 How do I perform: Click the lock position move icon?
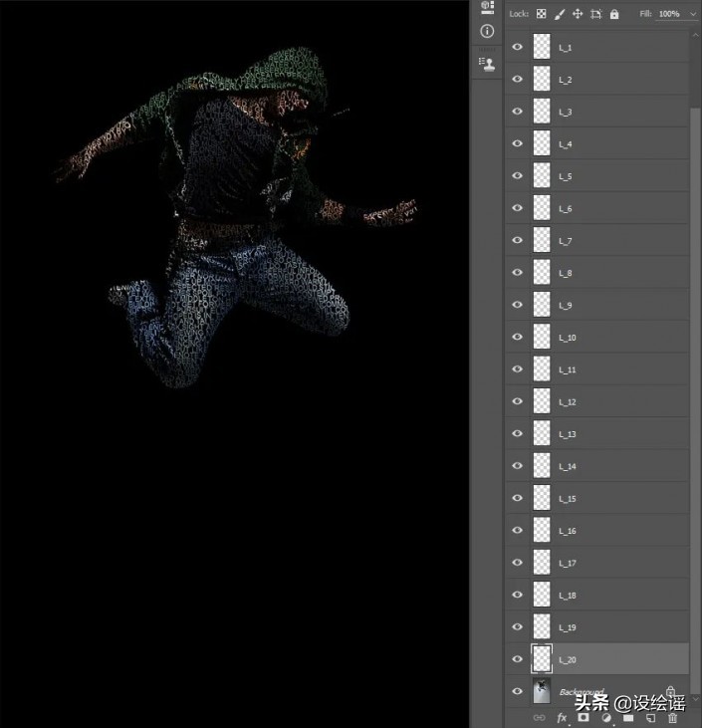(x=578, y=14)
